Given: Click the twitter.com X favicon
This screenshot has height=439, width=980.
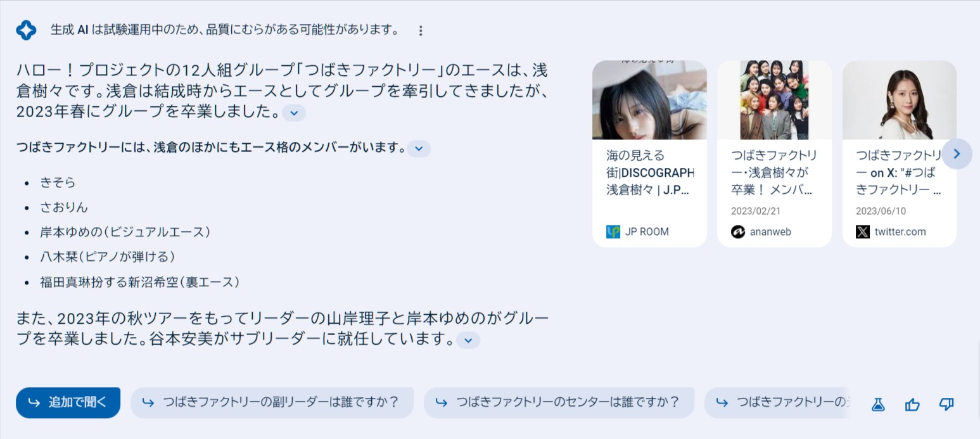Looking at the screenshot, I should pos(863,232).
